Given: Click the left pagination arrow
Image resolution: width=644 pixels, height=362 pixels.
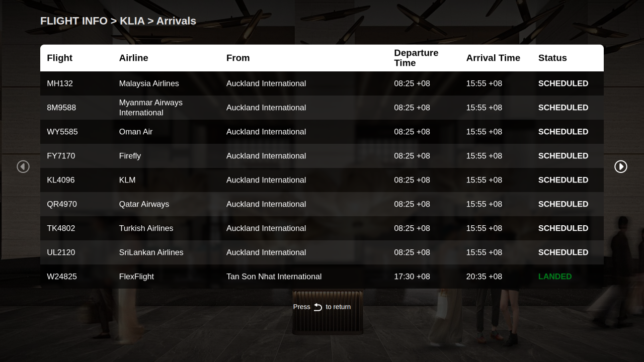Looking at the screenshot, I should (x=23, y=166).
